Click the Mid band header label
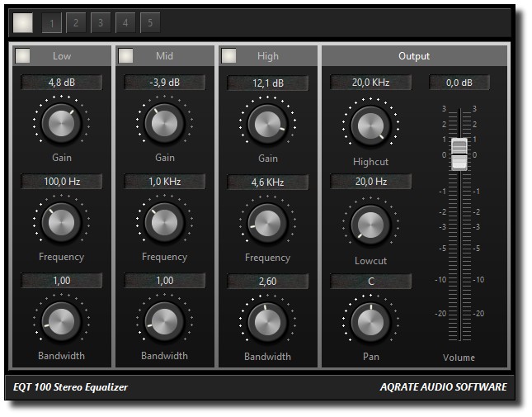The width and height of the screenshot is (532, 417). [x=165, y=55]
